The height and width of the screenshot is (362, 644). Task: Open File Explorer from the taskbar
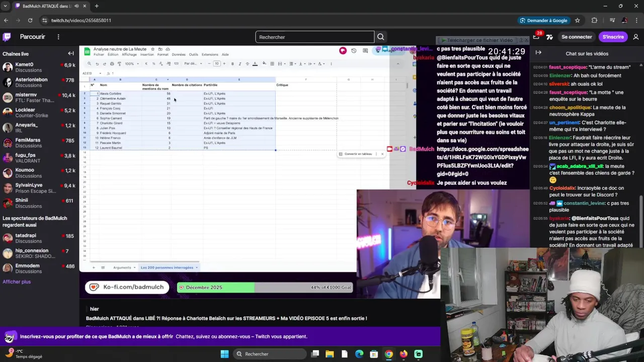[x=330, y=354]
